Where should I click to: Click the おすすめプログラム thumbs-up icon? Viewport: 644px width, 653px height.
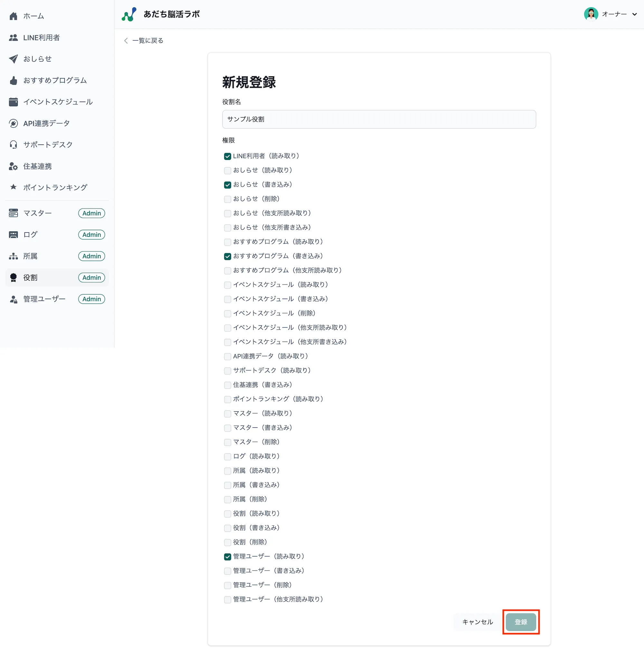(13, 80)
